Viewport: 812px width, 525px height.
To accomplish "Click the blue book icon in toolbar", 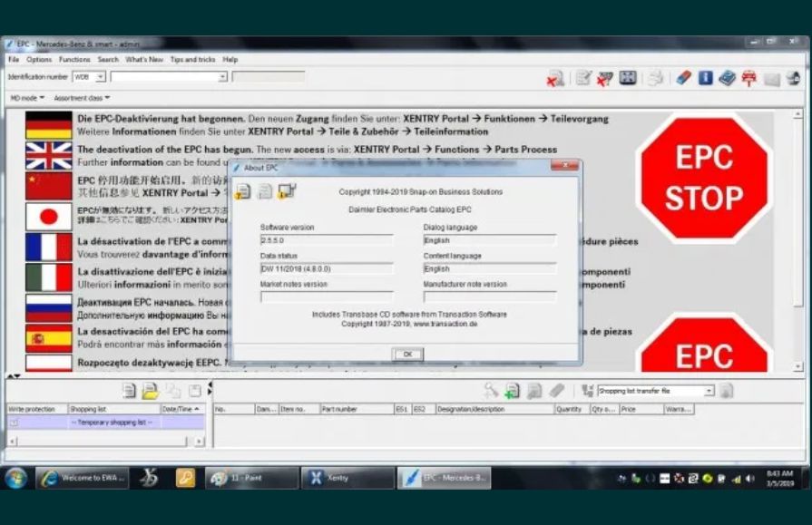I will click(x=727, y=78).
